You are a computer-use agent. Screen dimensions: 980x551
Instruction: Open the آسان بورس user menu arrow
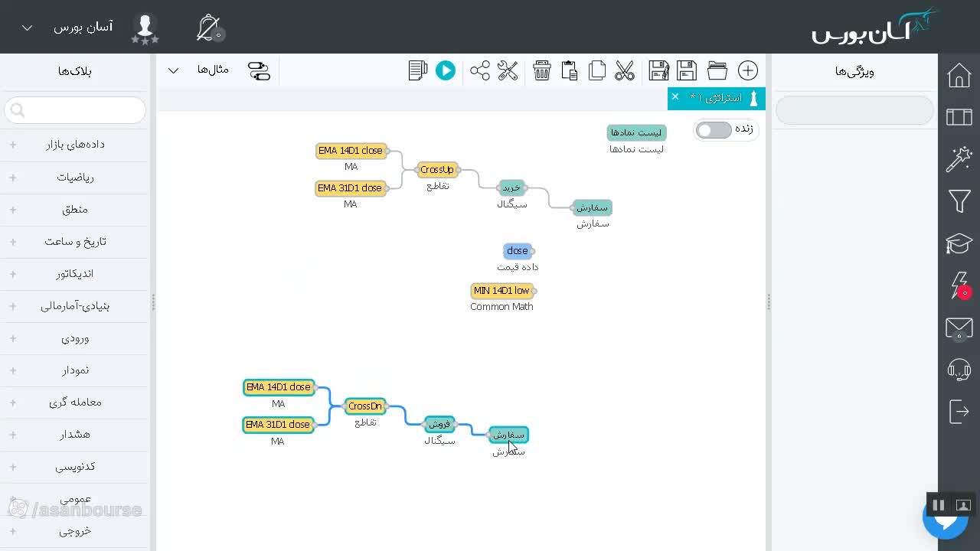[x=27, y=28]
